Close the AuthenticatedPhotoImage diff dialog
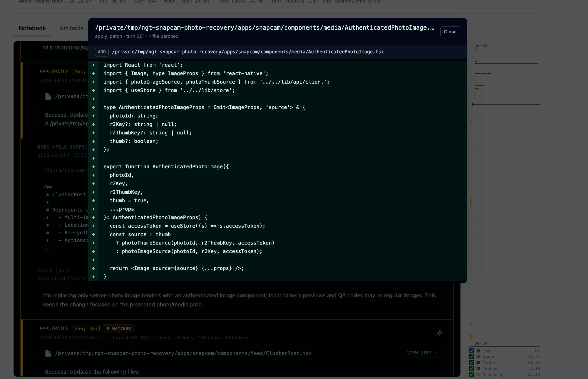Image resolution: width=588 pixels, height=379 pixels. point(450,32)
